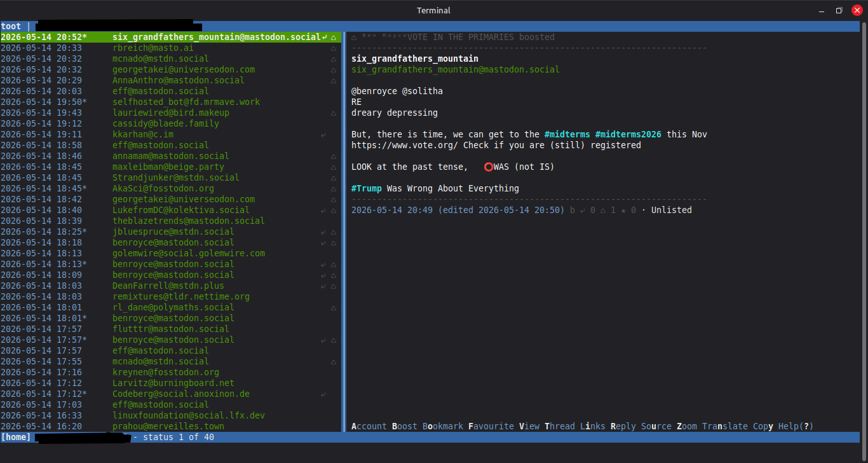Click the boost icon on rl_dane@polymaths.social row
The width and height of the screenshot is (868, 463).
coord(334,307)
